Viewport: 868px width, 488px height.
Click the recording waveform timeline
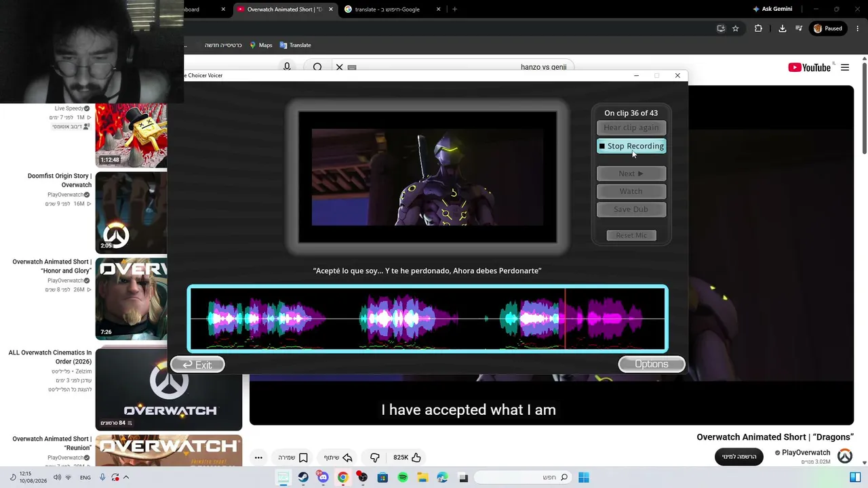[428, 319]
